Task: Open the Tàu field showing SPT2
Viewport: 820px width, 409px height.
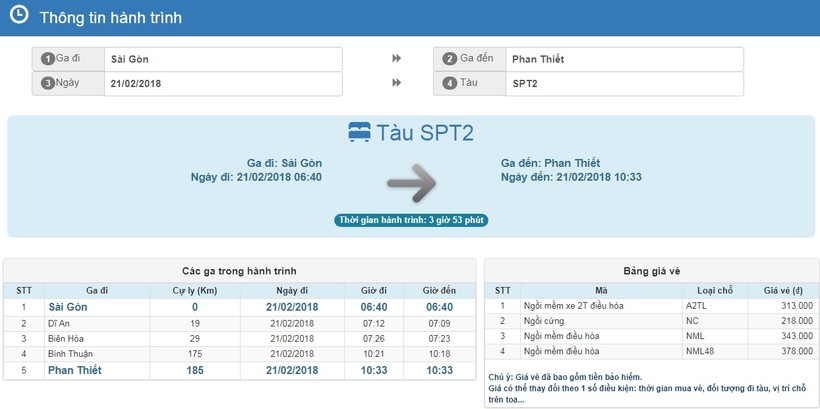Action: point(623,84)
